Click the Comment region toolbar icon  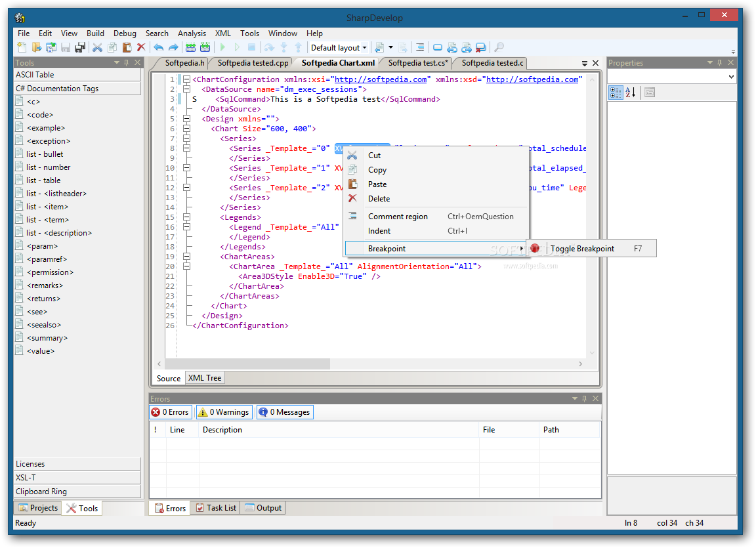420,47
